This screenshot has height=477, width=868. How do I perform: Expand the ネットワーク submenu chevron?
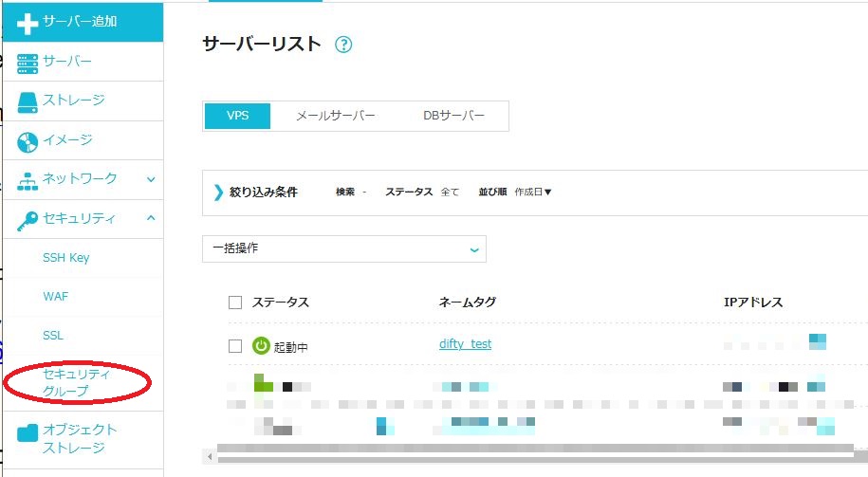[151, 178]
